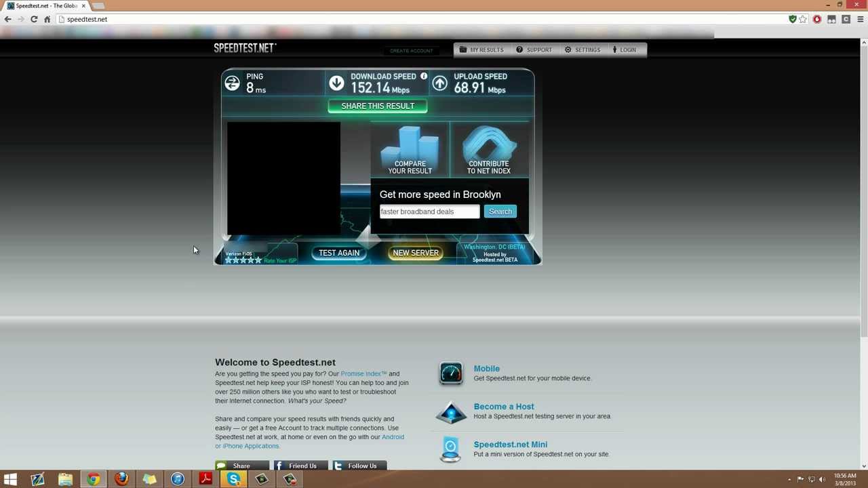
Task: Click Share This Result button
Action: (x=378, y=106)
